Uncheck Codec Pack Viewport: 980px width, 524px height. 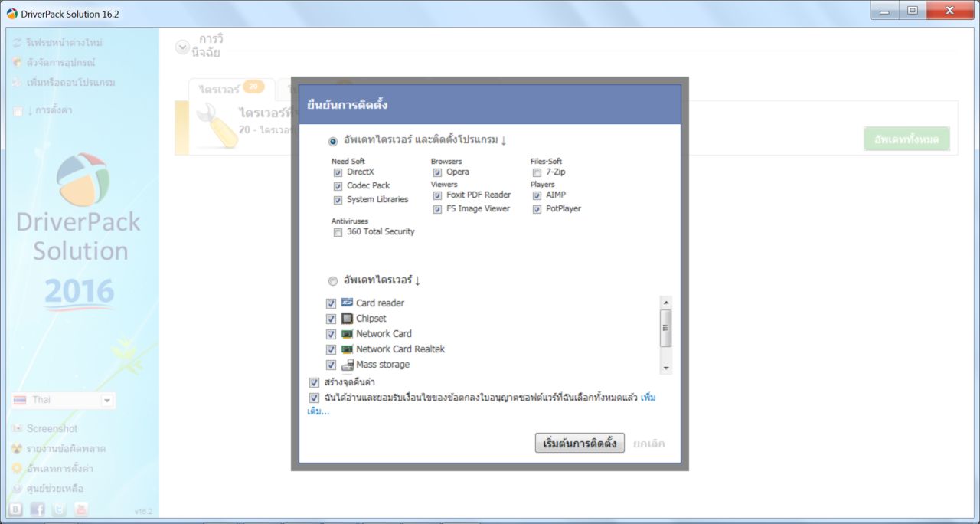pyautogui.click(x=338, y=186)
